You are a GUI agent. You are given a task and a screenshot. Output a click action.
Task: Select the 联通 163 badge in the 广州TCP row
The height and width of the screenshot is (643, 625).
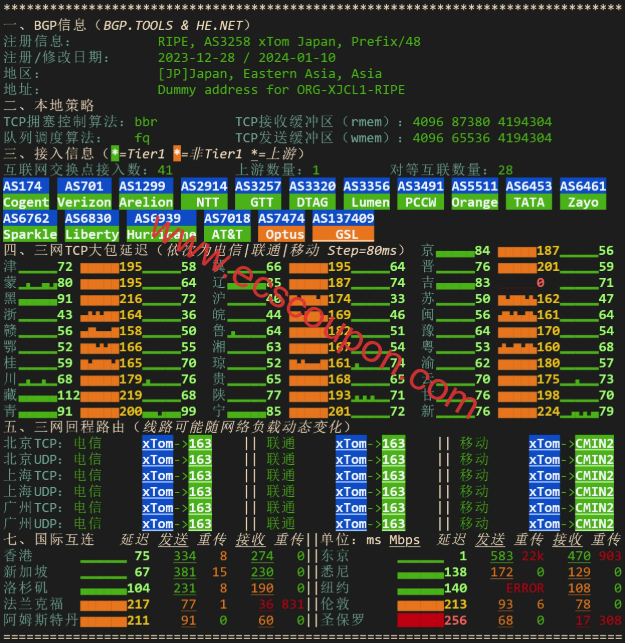[393, 508]
